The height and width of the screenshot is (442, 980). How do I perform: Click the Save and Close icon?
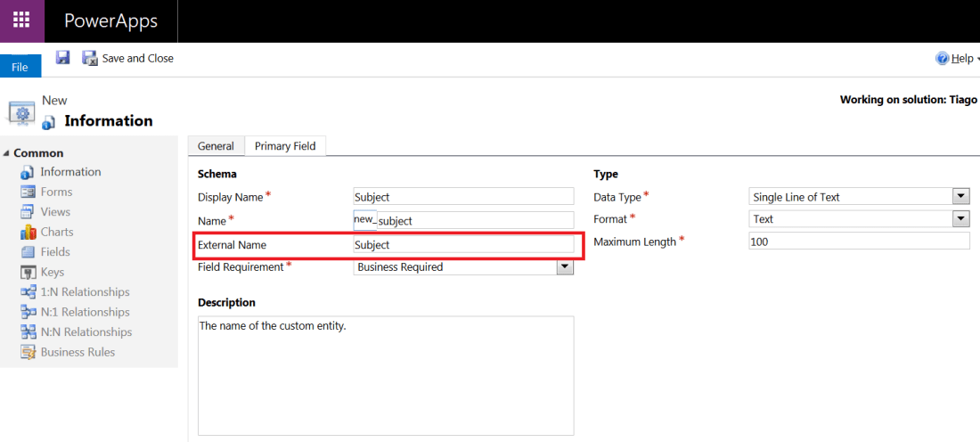(x=90, y=58)
